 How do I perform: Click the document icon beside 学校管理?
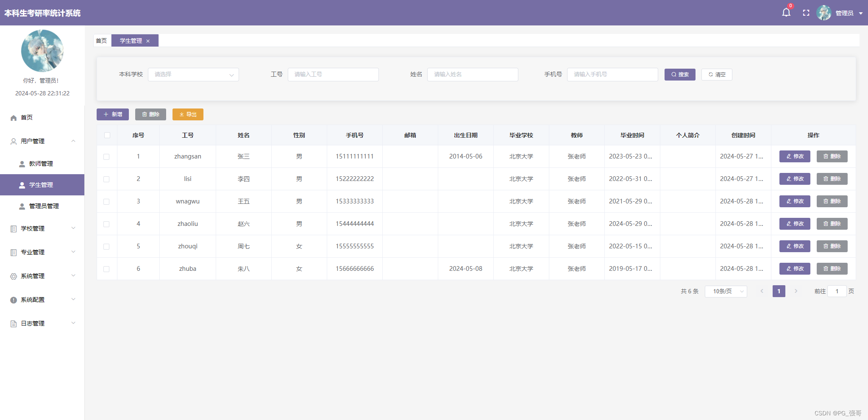[x=14, y=229]
